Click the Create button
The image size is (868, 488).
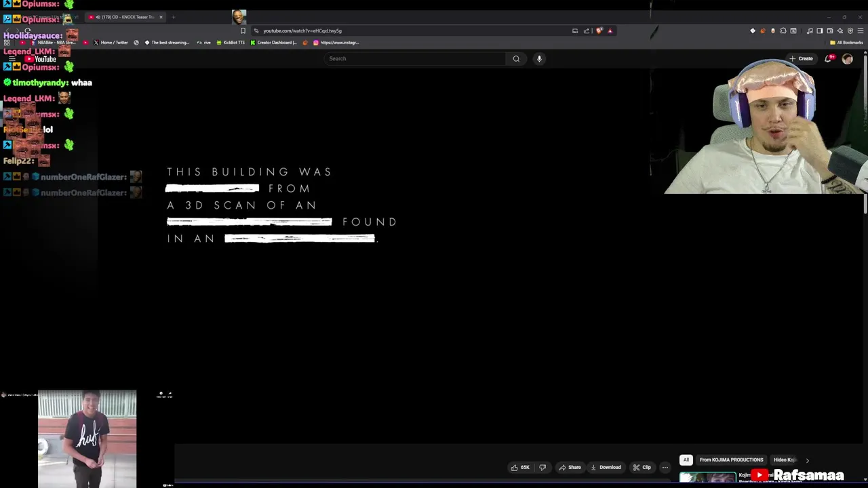(801, 59)
